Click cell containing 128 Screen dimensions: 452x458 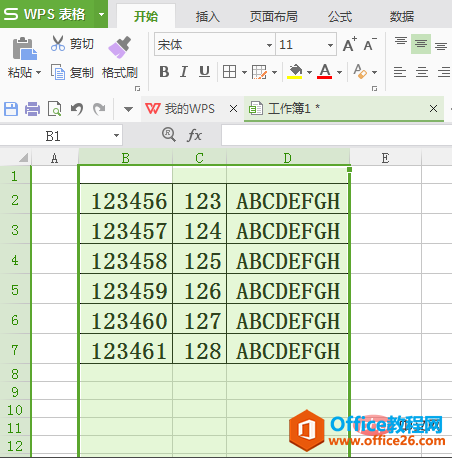[x=199, y=349]
